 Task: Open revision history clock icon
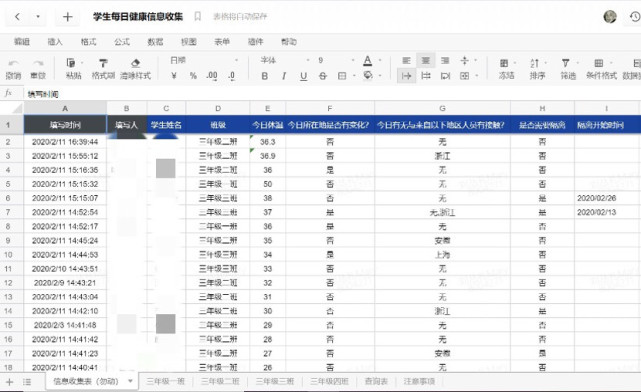[x=635, y=16]
